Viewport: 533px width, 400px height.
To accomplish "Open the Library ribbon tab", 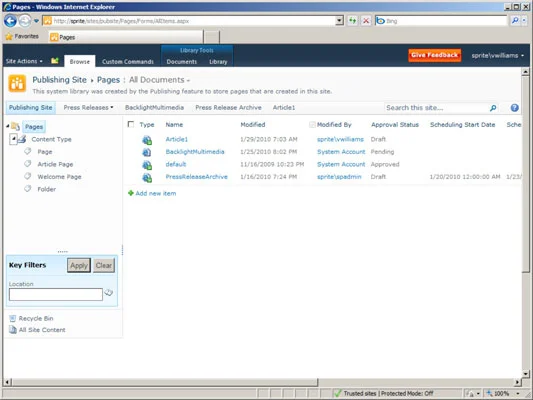I will pyautogui.click(x=218, y=62).
